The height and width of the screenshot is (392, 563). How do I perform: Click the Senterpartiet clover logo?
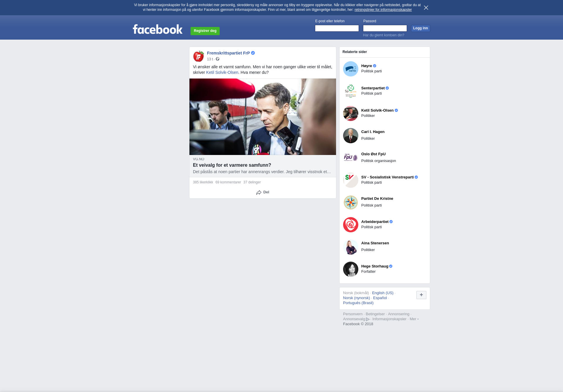point(351,91)
